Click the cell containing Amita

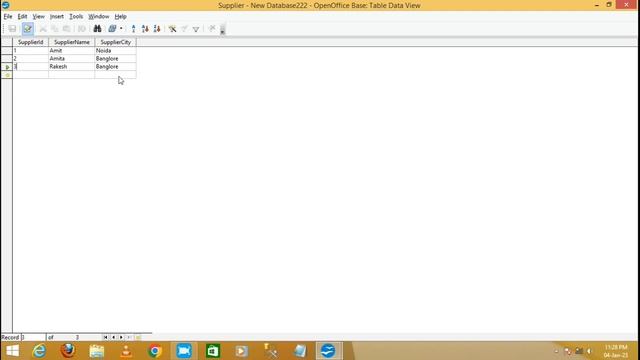[71, 58]
